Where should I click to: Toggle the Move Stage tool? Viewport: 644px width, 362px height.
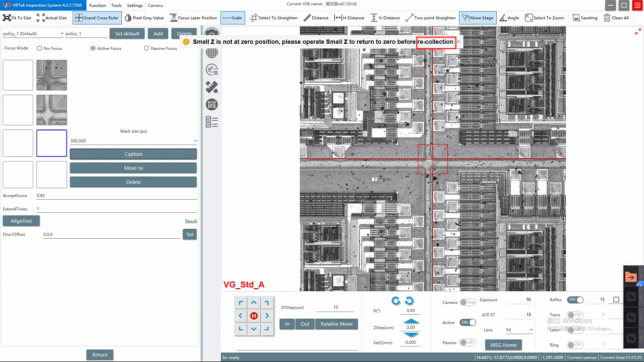pos(477,18)
